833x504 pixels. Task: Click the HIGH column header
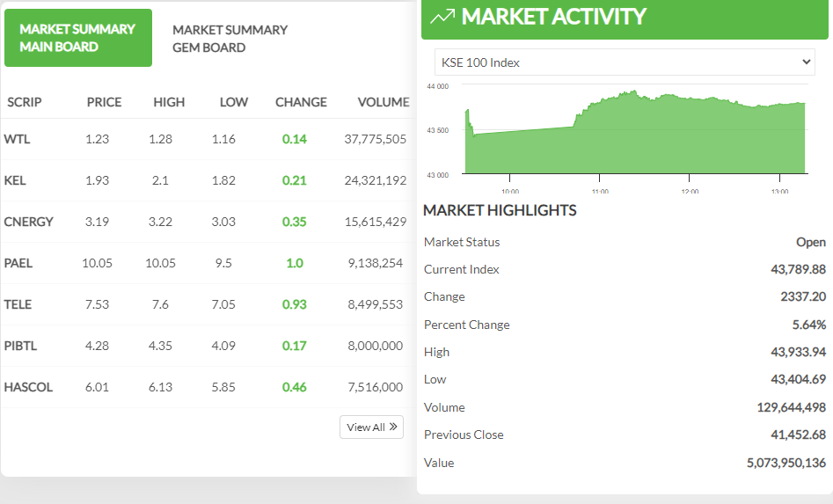tap(169, 102)
